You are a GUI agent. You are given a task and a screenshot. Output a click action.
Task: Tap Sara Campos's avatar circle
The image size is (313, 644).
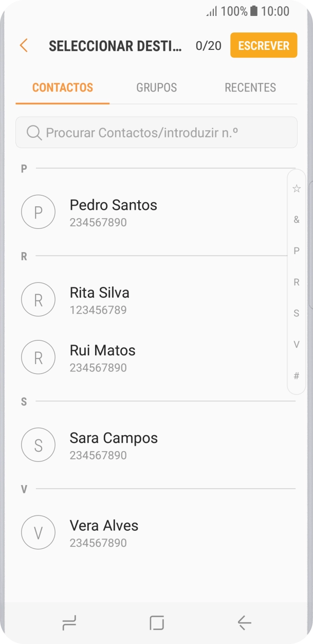[x=38, y=444]
